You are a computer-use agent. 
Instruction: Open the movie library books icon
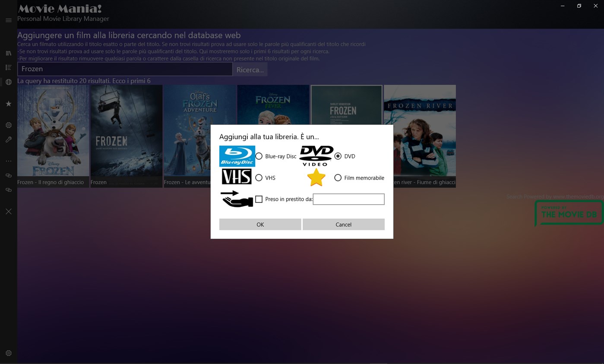(8, 53)
